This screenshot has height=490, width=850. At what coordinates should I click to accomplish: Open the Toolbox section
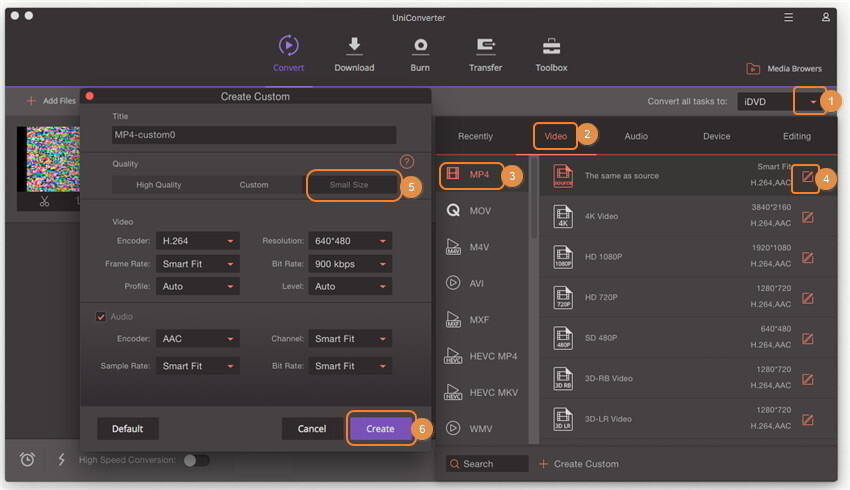point(551,53)
